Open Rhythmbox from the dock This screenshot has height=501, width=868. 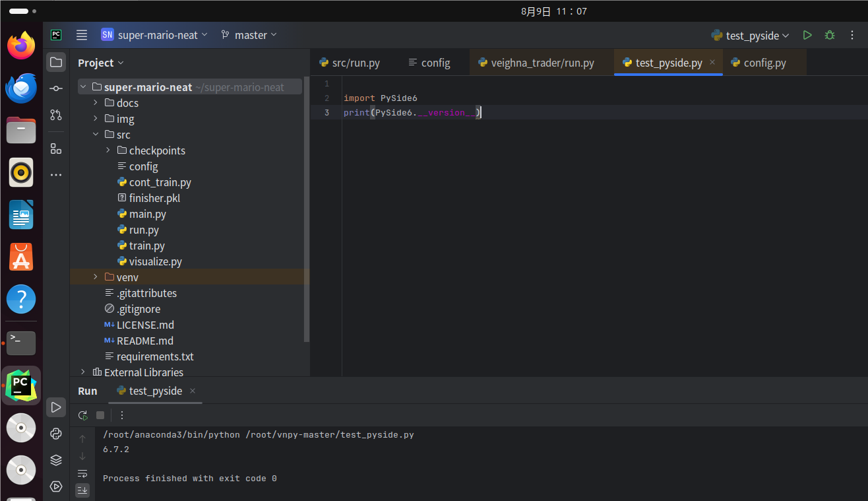(x=21, y=172)
